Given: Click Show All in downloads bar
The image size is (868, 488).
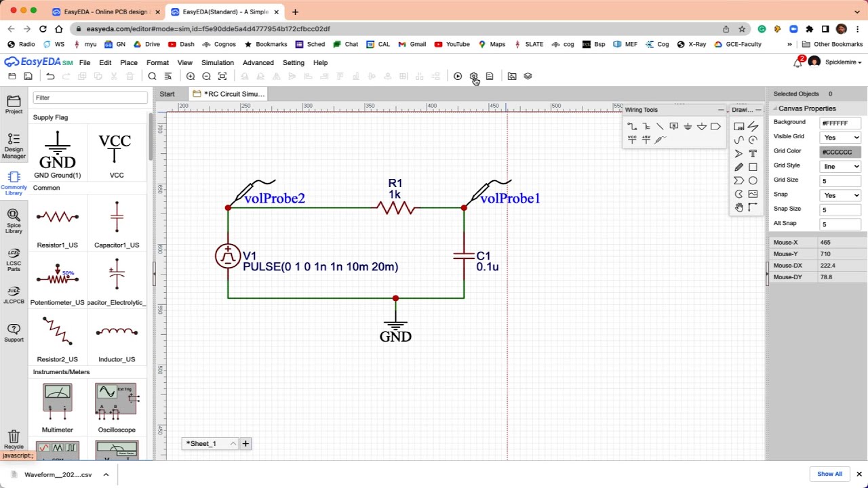Looking at the screenshot, I should click(829, 474).
